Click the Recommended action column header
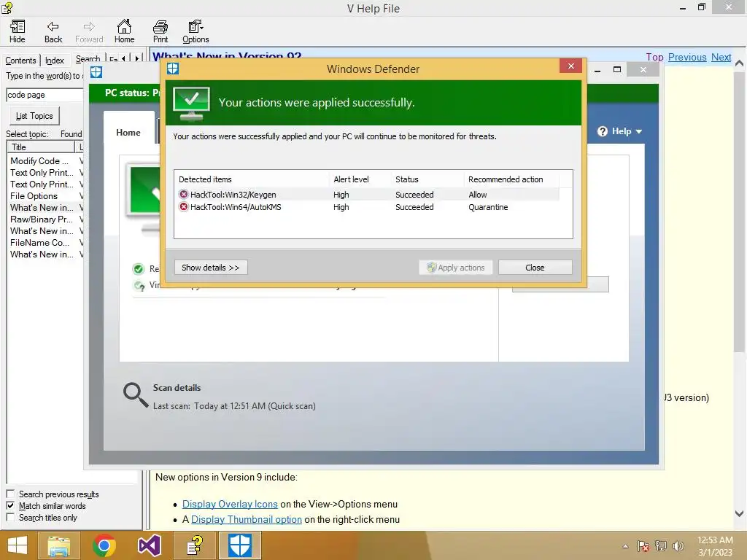 click(511, 179)
